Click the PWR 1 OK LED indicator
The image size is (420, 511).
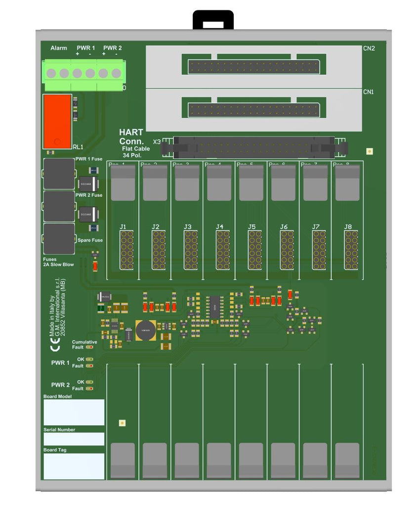click(89, 359)
